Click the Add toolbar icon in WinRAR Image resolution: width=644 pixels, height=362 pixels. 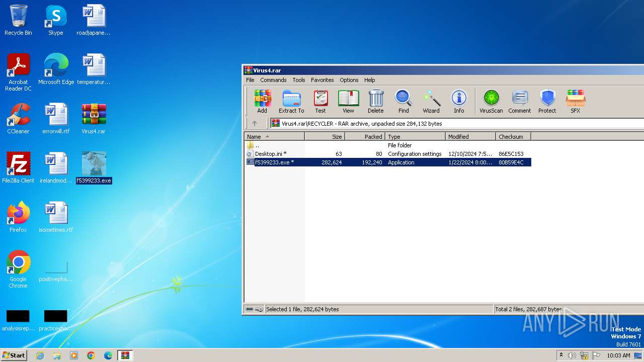coord(262,101)
